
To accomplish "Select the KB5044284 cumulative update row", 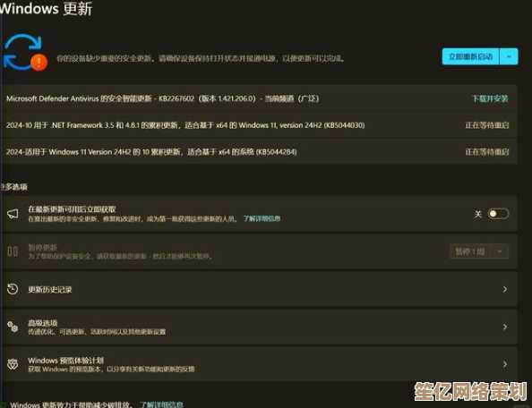I will pos(259,151).
